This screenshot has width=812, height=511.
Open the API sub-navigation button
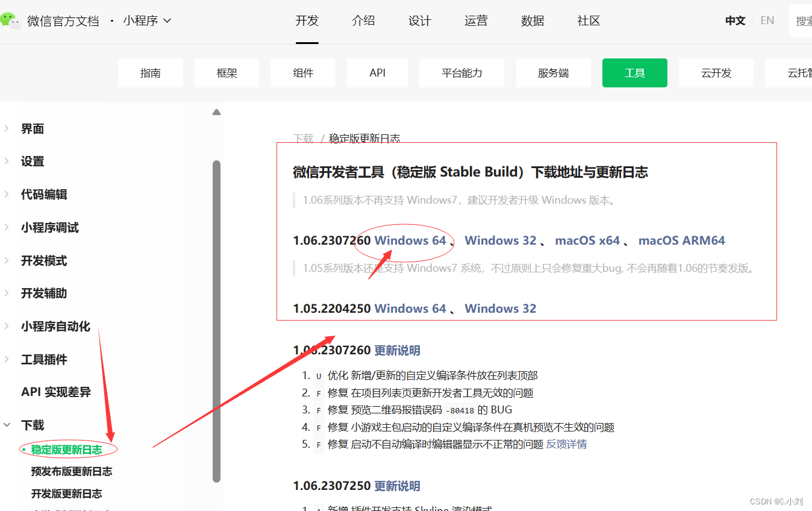point(378,73)
